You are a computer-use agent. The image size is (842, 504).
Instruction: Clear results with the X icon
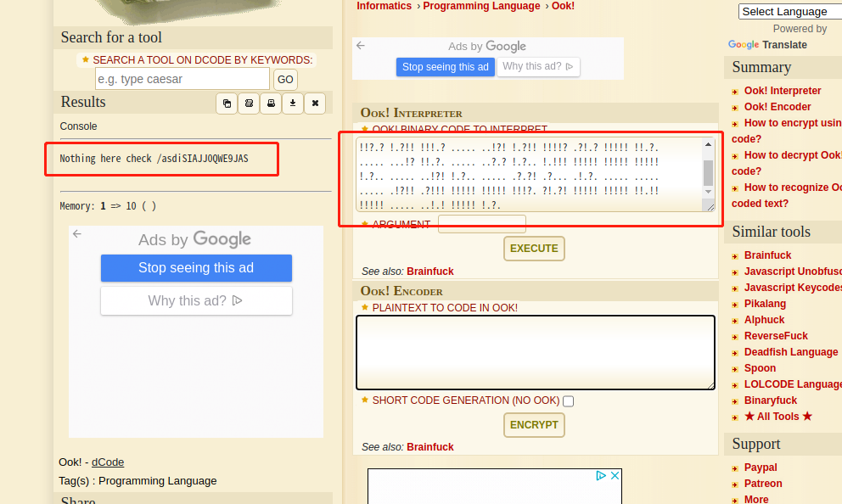pos(315,103)
